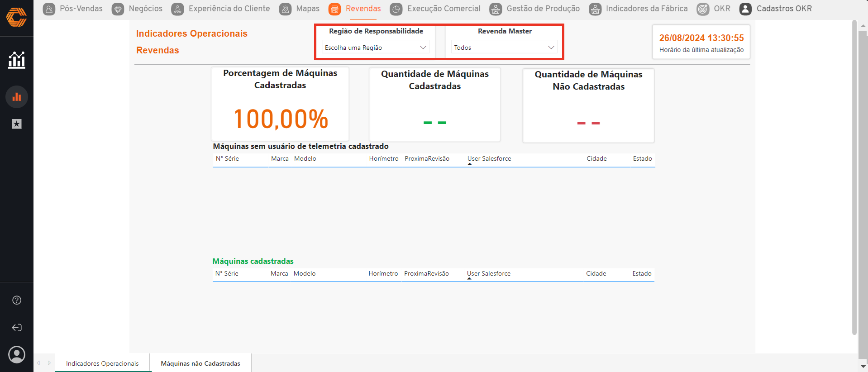868x372 pixels.
Task: Select the Revendas menu item
Action: click(363, 9)
